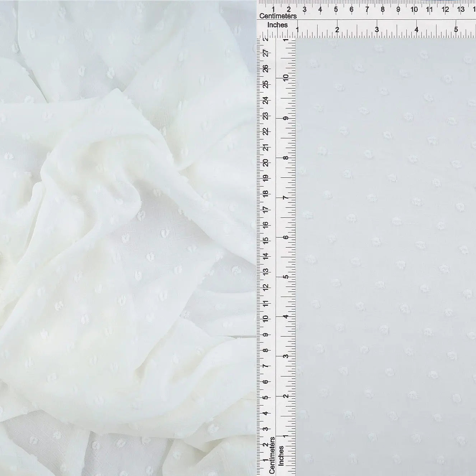Click the 15 mark on vertical centimeter scale
This screenshot has height=476, width=476.
click(266, 240)
